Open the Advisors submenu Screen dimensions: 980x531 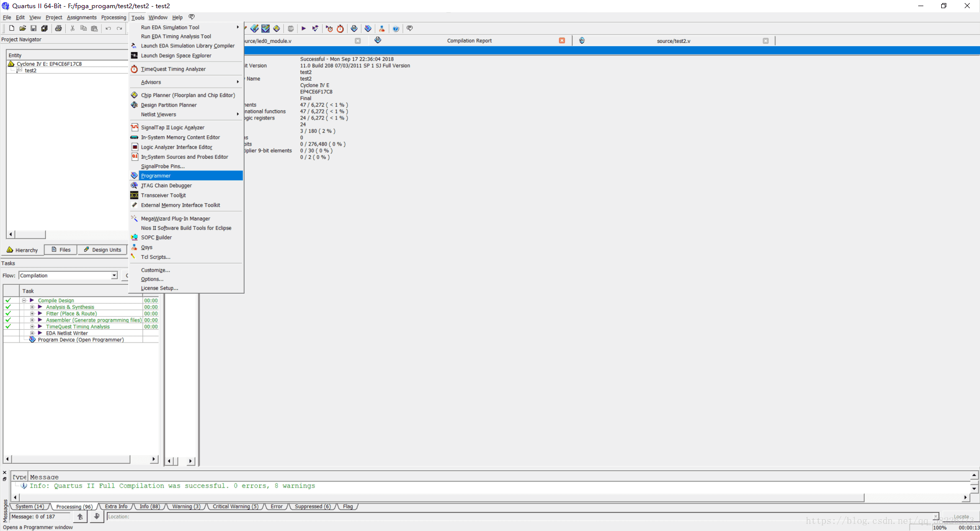(x=186, y=82)
